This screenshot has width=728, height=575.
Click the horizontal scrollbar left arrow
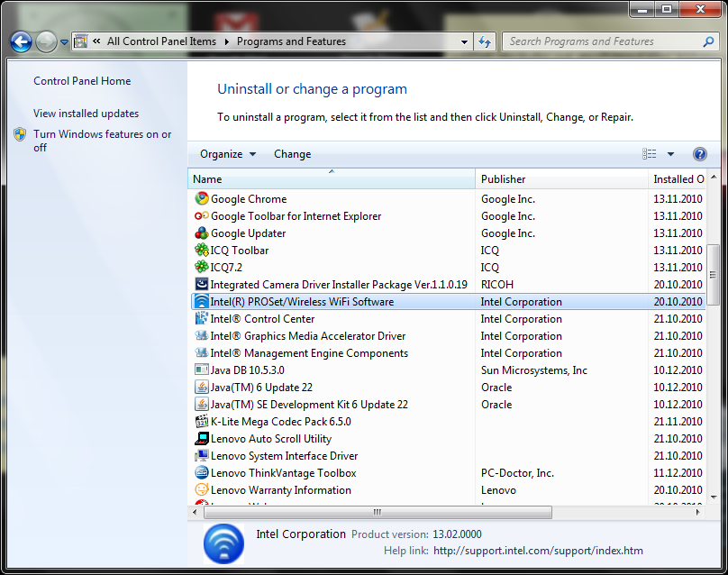pos(195,512)
